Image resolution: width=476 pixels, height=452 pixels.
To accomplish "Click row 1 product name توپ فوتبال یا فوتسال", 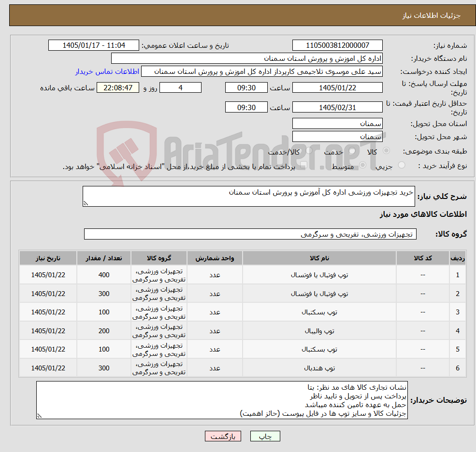I will (x=319, y=275).
